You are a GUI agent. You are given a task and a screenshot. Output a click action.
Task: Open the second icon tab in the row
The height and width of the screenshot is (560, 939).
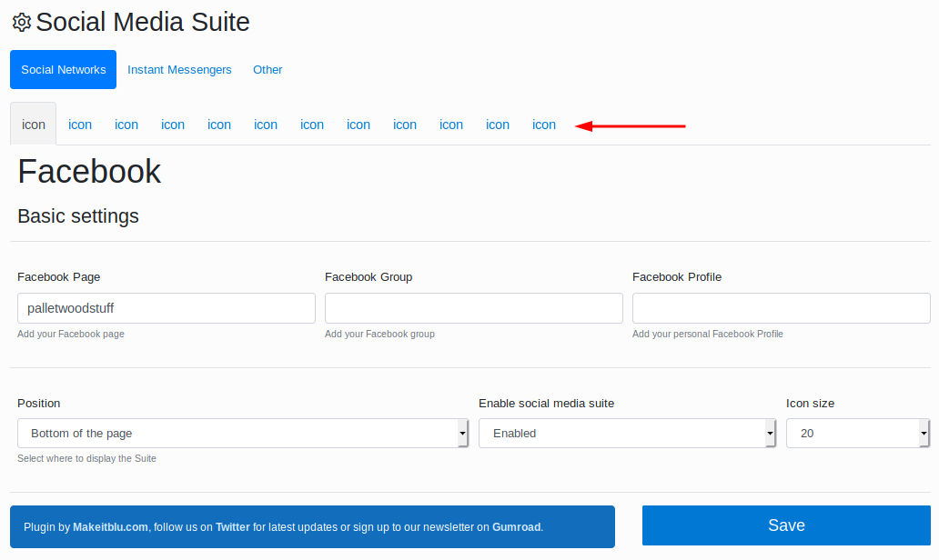pos(80,125)
